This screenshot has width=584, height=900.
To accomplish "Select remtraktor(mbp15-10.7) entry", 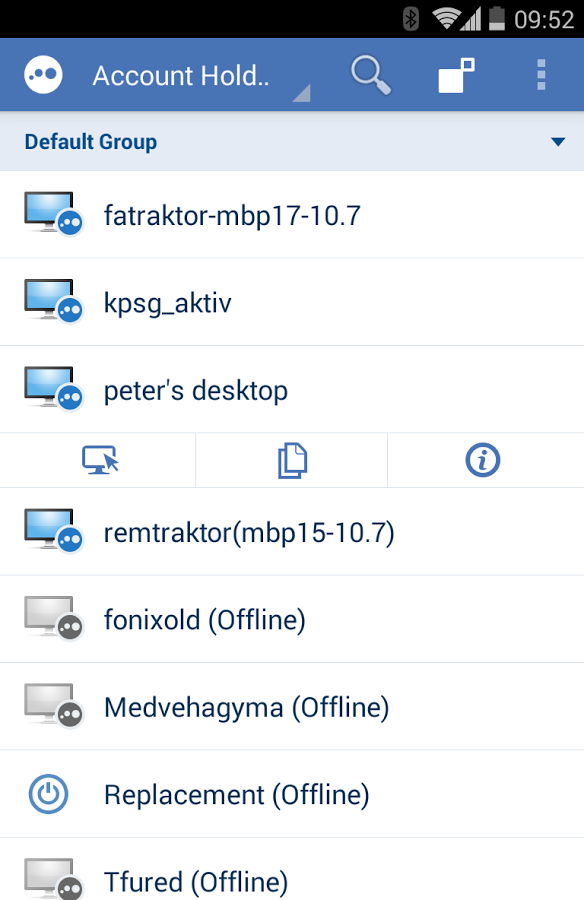I will [292, 532].
